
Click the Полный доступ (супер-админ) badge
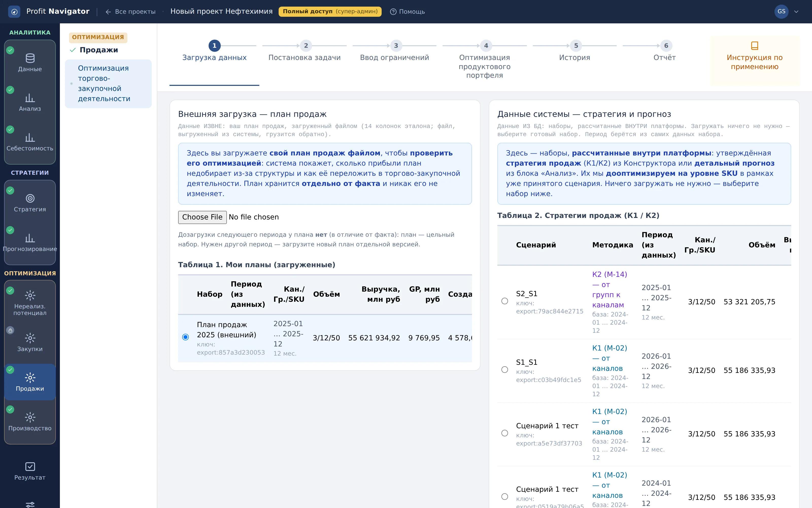330,11
